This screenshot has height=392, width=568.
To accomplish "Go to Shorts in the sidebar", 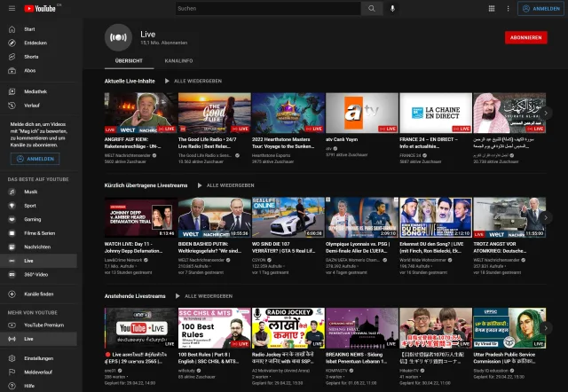I will [31, 56].
